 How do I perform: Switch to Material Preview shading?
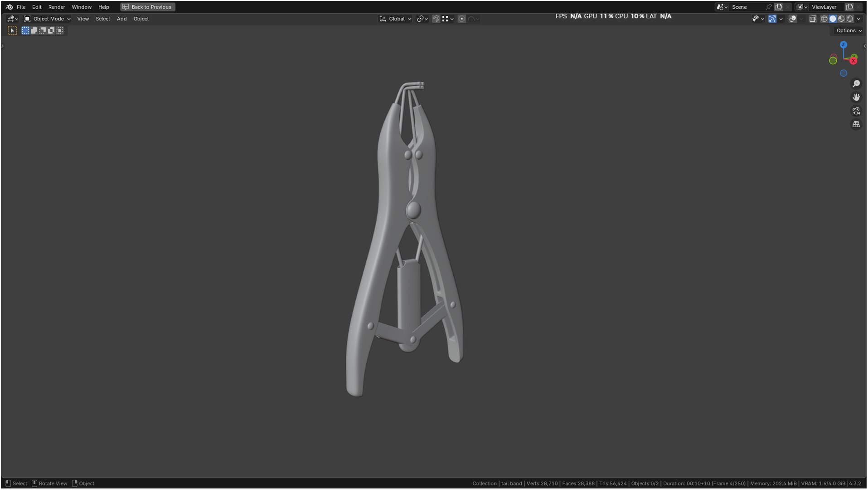(x=841, y=19)
